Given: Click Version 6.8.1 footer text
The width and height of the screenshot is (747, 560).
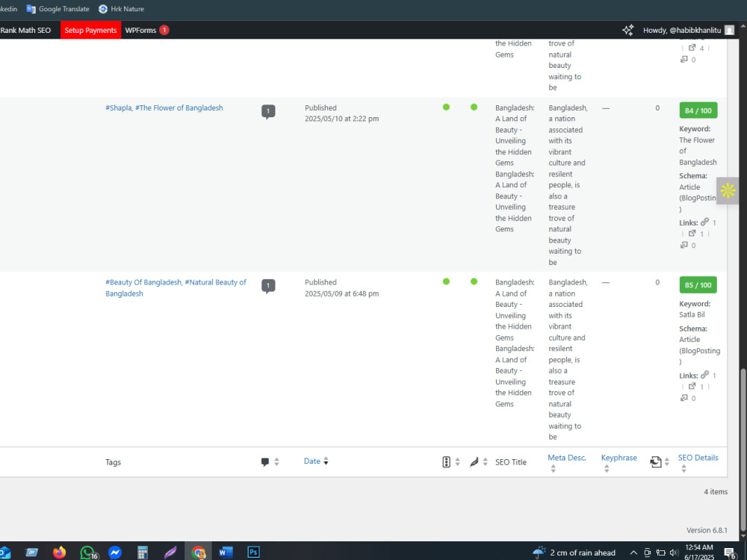Looking at the screenshot, I should [707, 530].
